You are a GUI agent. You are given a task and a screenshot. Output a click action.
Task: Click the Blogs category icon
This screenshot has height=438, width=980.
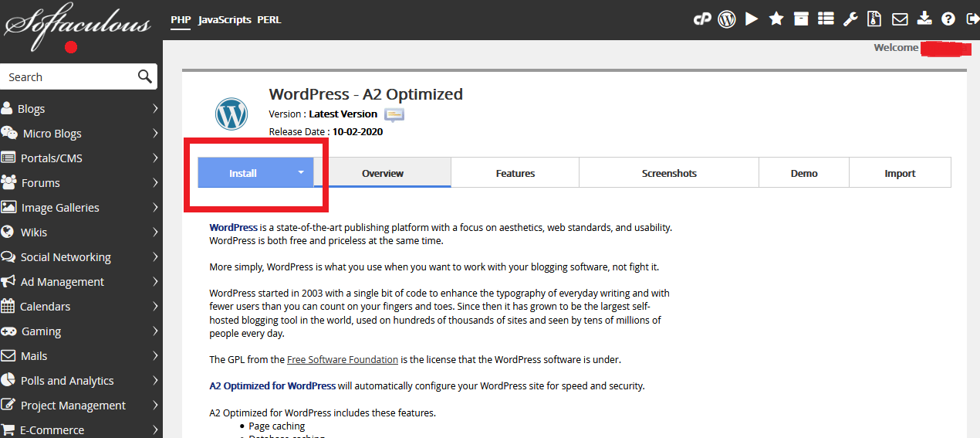point(7,108)
